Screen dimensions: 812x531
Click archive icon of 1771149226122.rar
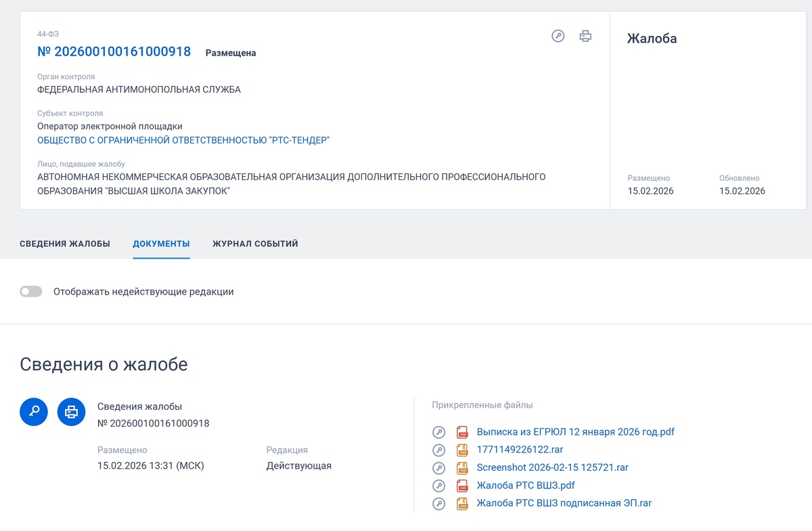pos(462,450)
